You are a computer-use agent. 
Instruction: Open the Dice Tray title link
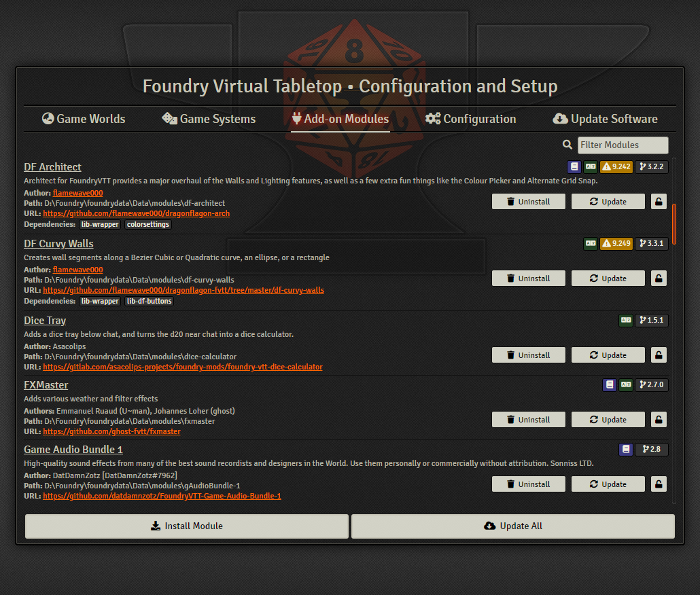(x=45, y=320)
